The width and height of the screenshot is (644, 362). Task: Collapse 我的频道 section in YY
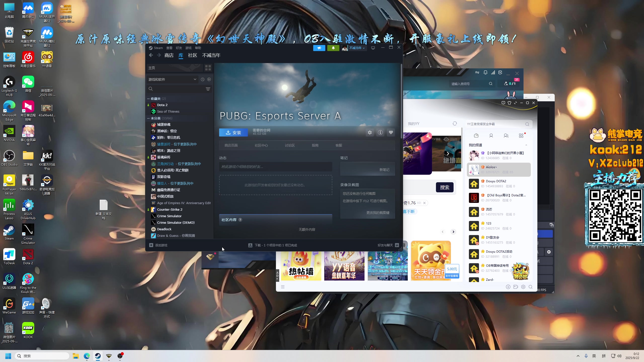tap(526, 145)
